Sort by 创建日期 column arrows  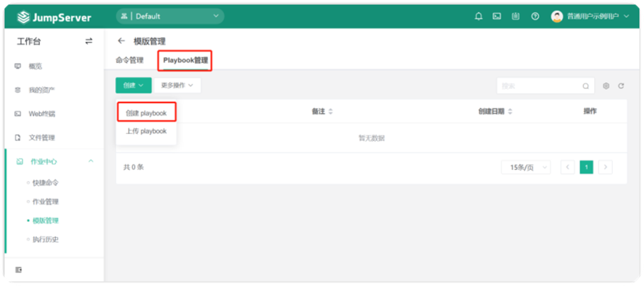(510, 112)
